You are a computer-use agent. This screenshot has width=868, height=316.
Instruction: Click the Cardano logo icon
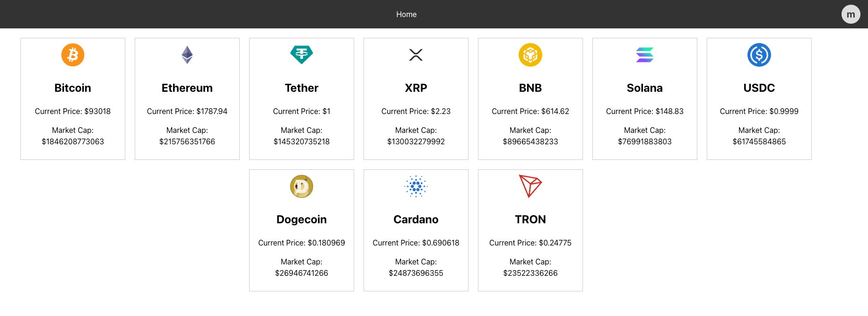pos(416,186)
